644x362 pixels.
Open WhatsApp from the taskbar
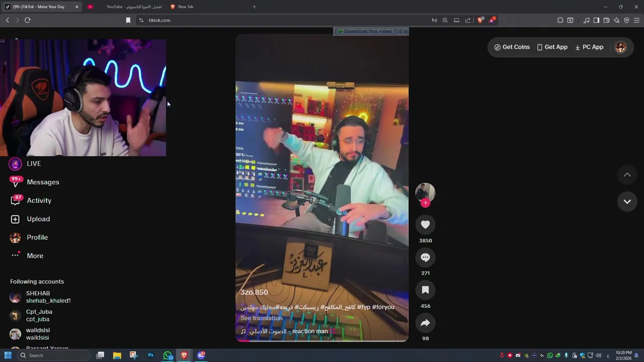pos(168,355)
